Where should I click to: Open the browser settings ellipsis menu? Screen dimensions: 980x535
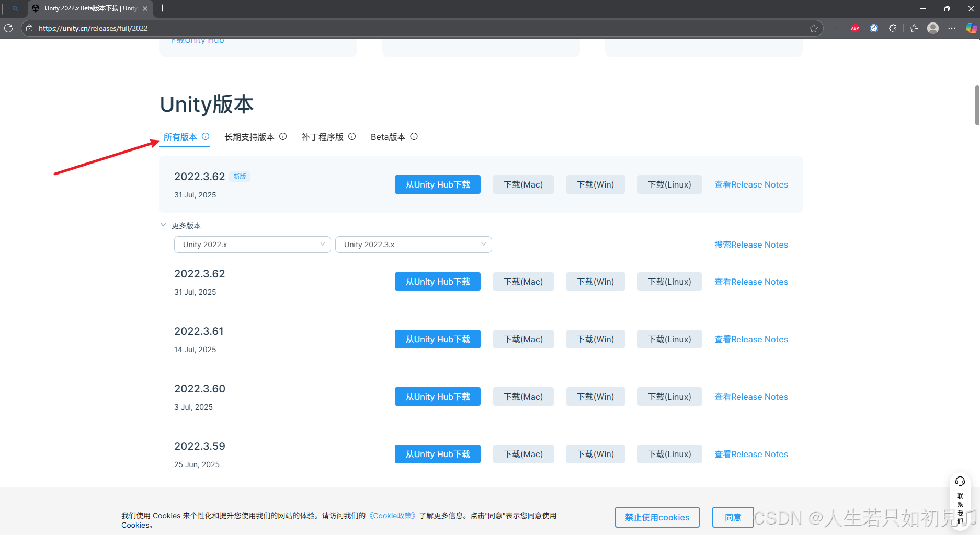coord(952,28)
